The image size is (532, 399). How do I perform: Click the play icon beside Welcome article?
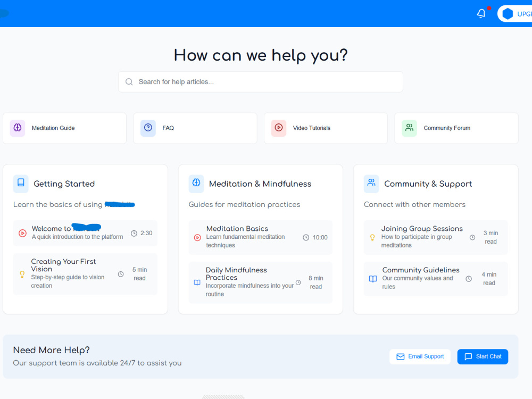tap(22, 233)
